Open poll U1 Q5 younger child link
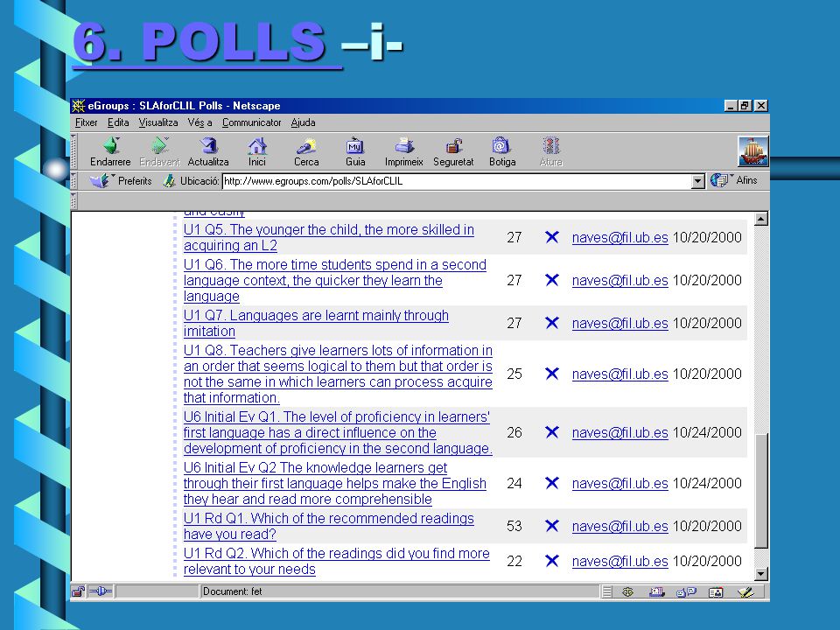This screenshot has height=630, width=840. 329,237
